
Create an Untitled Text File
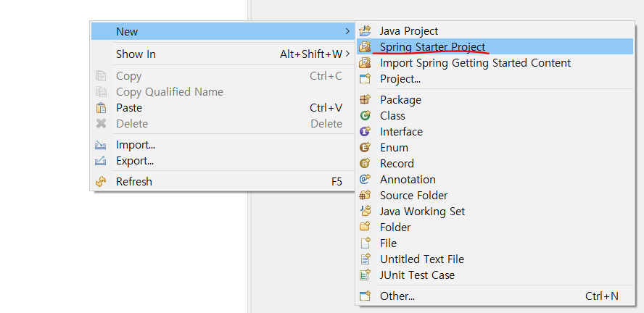pyautogui.click(x=495, y=259)
